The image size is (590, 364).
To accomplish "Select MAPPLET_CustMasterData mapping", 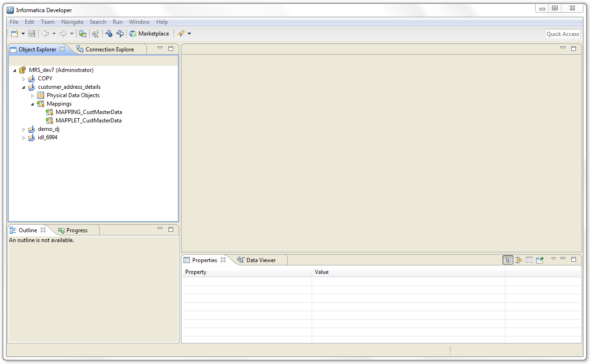I will click(x=88, y=121).
